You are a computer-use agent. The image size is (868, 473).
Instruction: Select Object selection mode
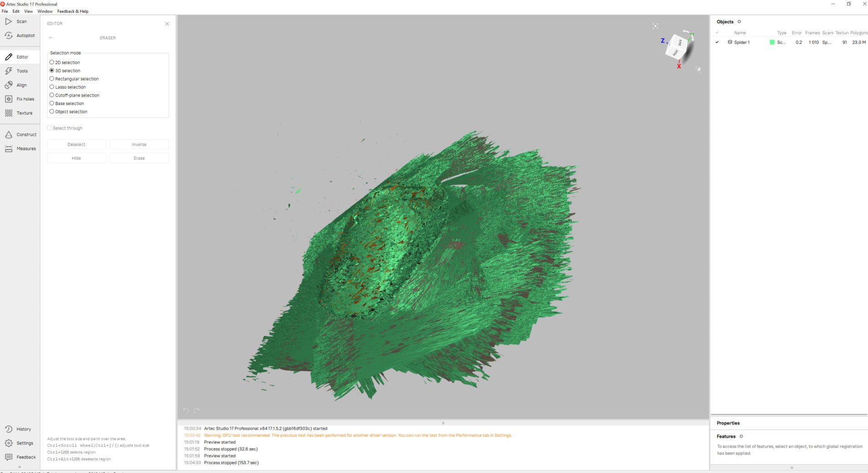(x=68, y=112)
